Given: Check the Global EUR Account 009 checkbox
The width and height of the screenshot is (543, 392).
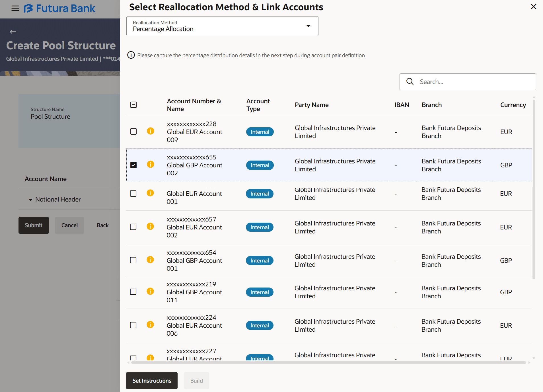Looking at the screenshot, I should 133,132.
